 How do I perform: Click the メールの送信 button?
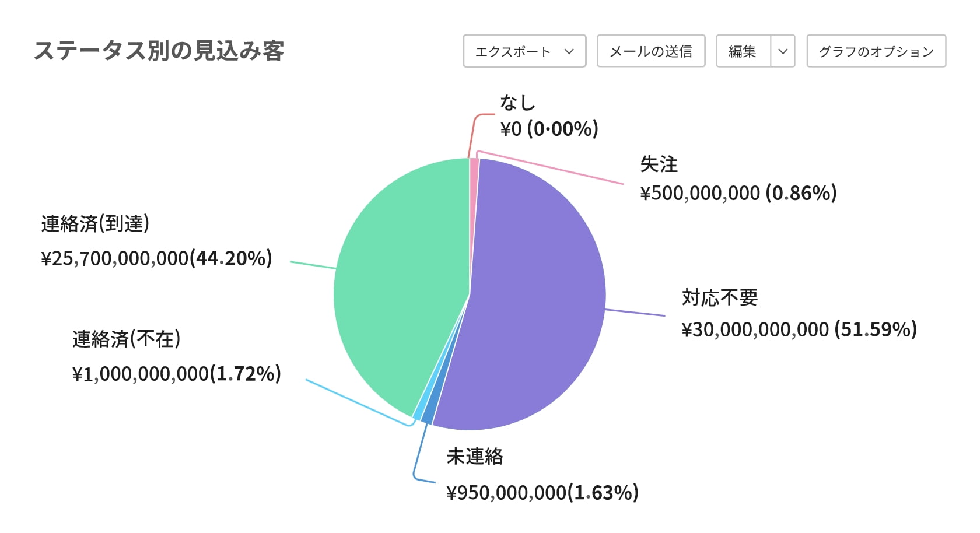pos(651,51)
